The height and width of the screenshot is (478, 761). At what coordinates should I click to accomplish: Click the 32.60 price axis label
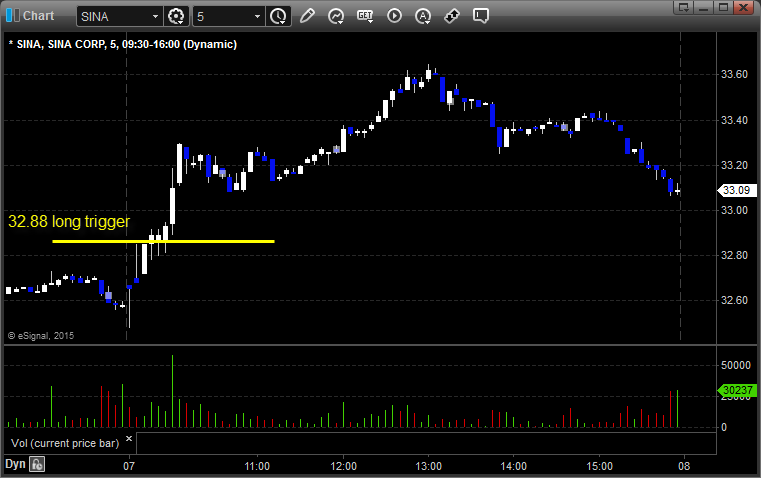[x=734, y=300]
